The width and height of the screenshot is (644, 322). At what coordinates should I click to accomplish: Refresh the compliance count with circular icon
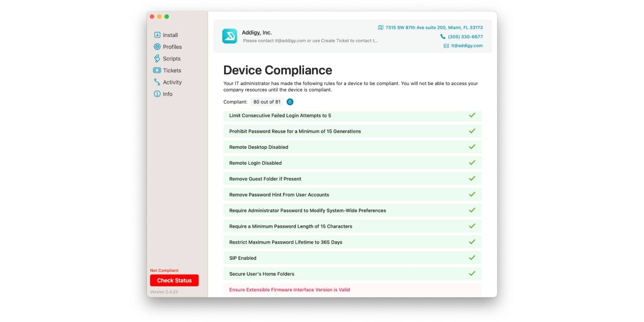[290, 102]
